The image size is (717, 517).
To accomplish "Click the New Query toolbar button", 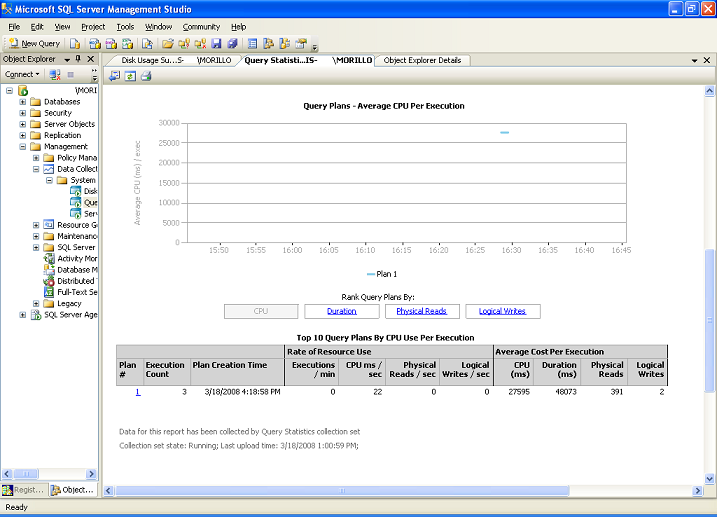I will (x=35, y=43).
